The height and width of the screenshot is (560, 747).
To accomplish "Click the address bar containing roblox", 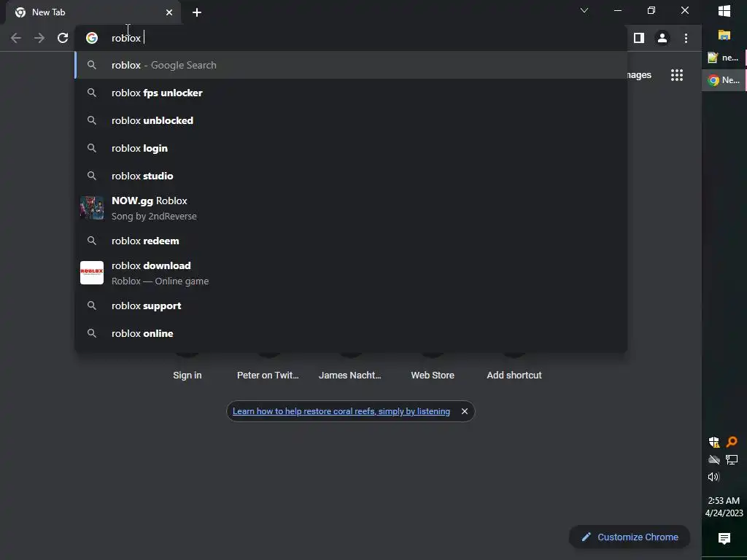I will [x=350, y=38].
